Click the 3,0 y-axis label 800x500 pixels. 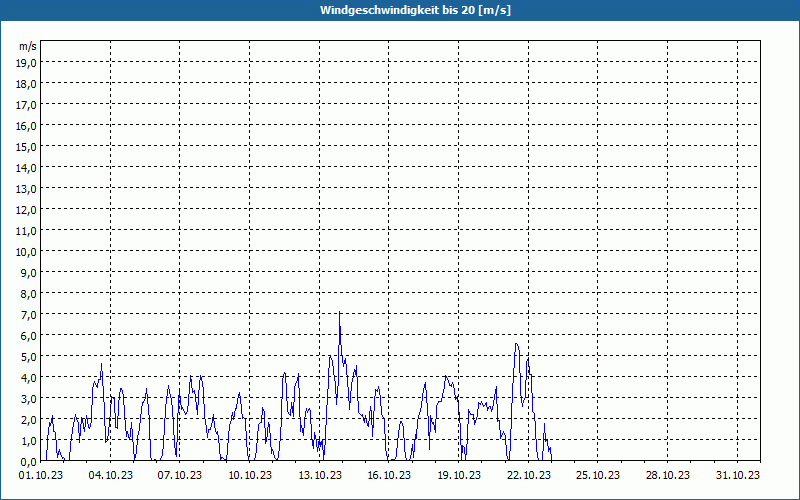click(28, 399)
